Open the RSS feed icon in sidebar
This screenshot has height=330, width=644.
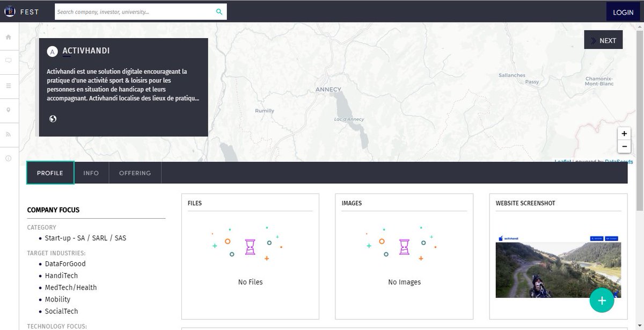point(8,134)
